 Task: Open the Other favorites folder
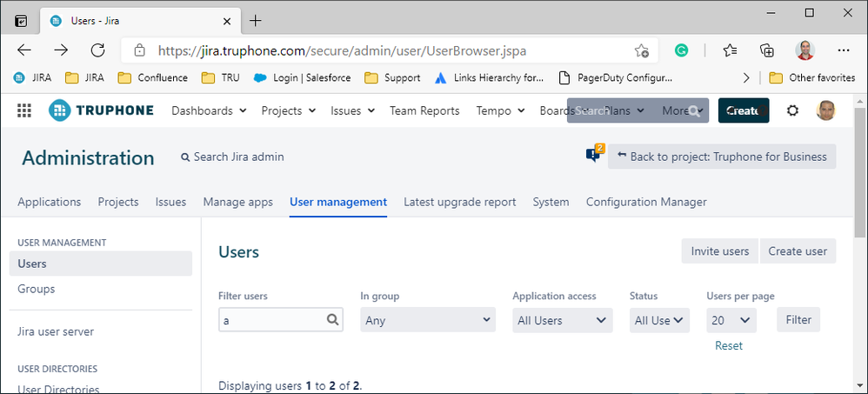(x=812, y=77)
